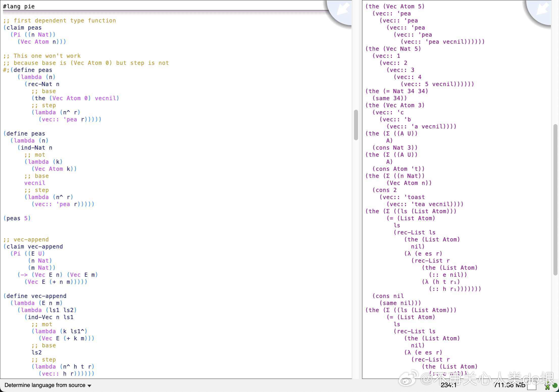
Task: Click the (same 34)) output line
Action: (x=390, y=98)
